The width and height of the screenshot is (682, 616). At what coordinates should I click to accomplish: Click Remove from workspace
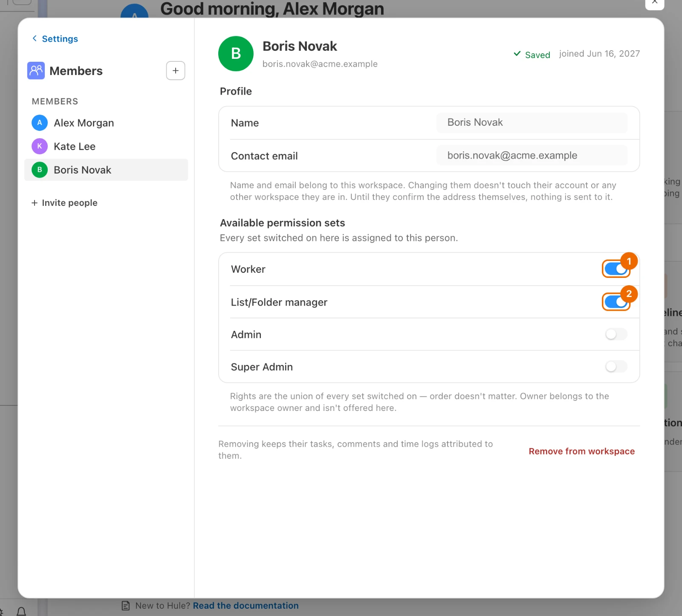(x=581, y=451)
